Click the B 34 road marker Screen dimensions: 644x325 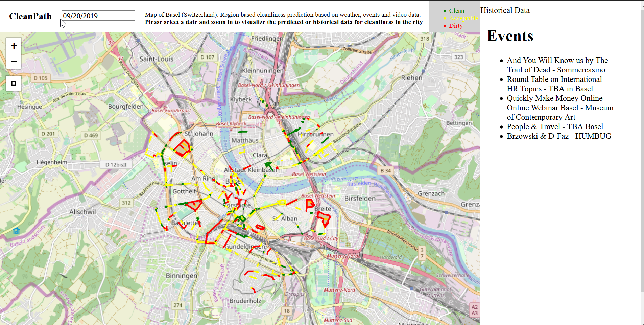pos(386,171)
